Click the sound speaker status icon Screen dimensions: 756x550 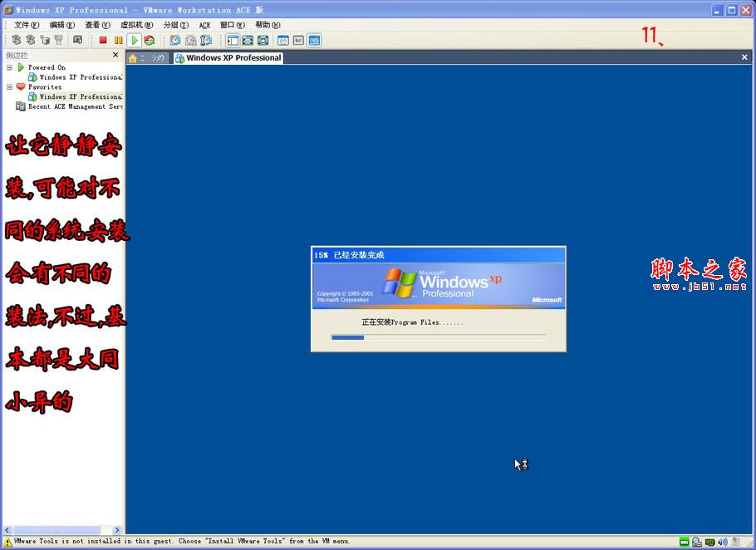click(x=722, y=543)
